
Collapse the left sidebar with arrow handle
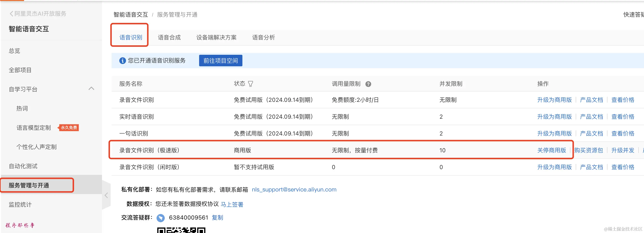click(x=106, y=195)
